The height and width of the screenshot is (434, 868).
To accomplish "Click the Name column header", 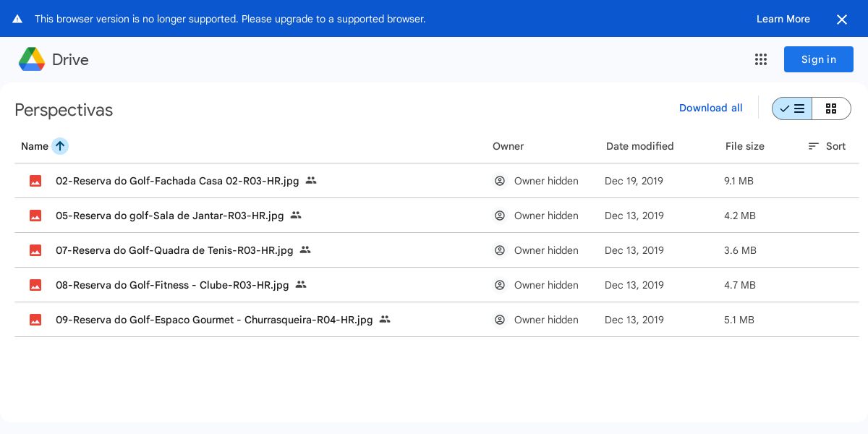I will click(x=35, y=146).
